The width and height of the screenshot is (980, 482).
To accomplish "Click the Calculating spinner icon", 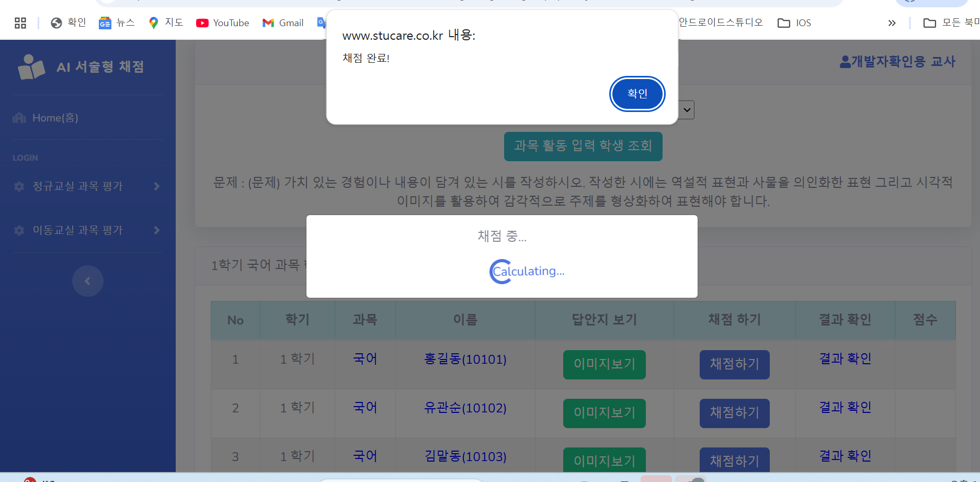I will [500, 272].
